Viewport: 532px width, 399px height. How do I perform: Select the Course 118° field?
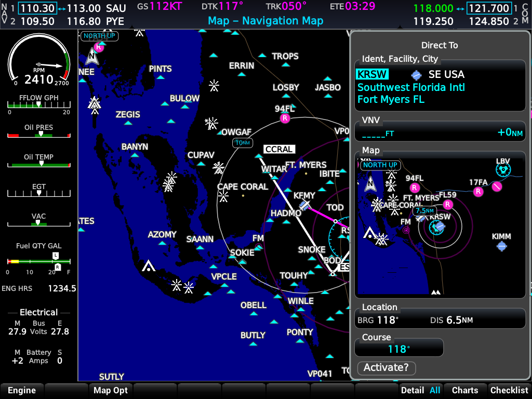pyautogui.click(x=398, y=349)
